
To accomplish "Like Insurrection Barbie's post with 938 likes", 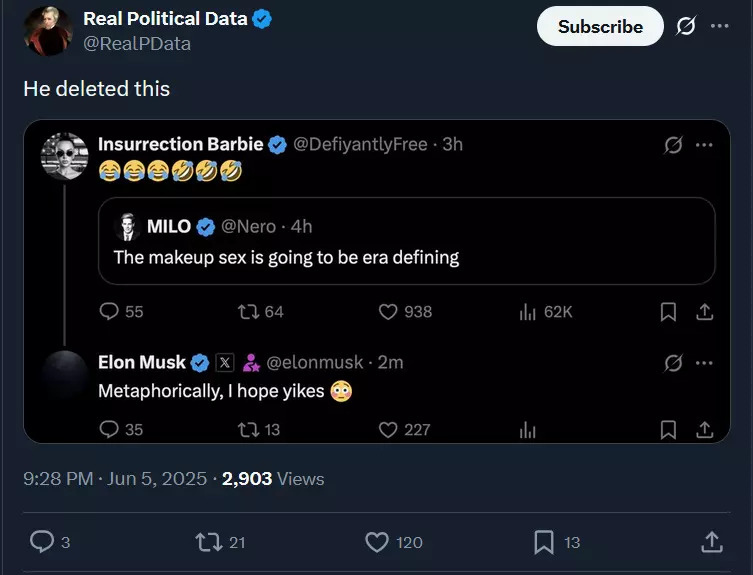I will pyautogui.click(x=389, y=312).
